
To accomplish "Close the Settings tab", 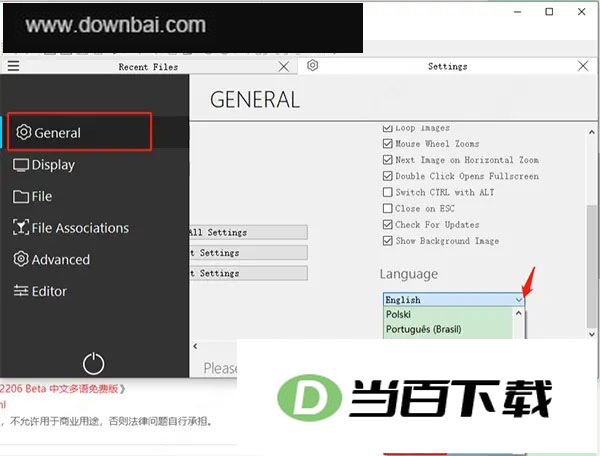I will click(583, 66).
